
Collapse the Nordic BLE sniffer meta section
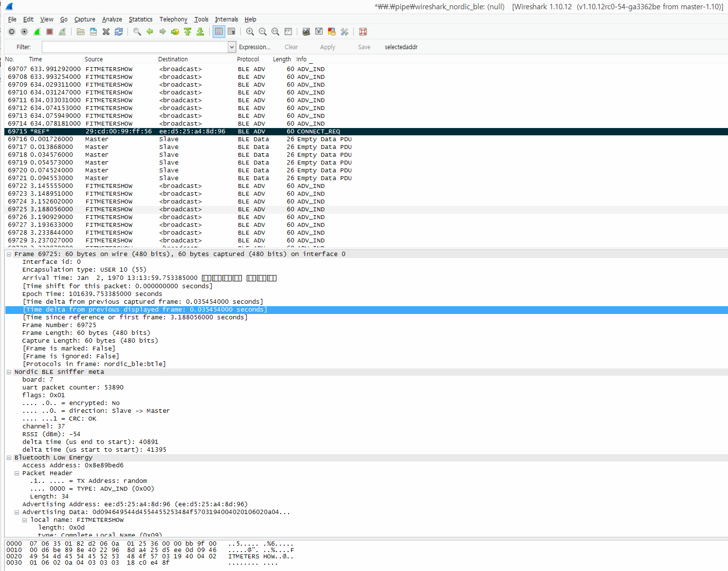coord(9,372)
